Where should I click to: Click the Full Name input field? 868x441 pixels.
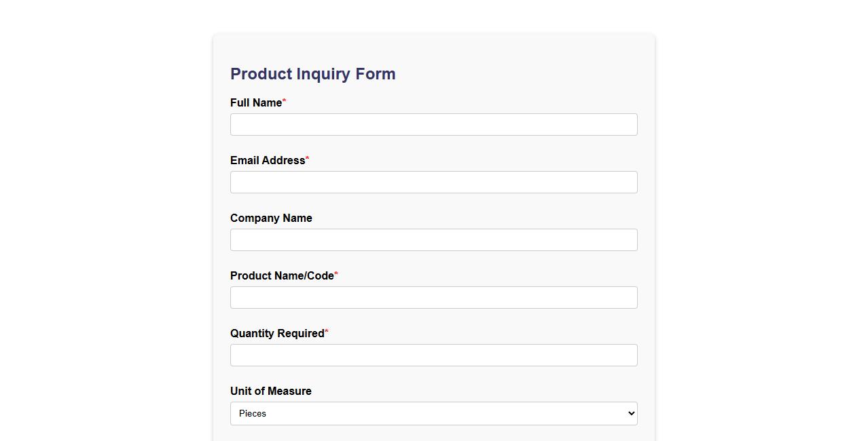pyautogui.click(x=433, y=124)
